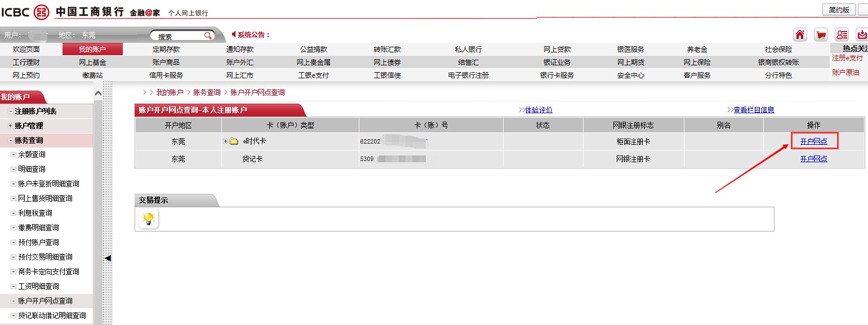The image size is (868, 325).
Task: Click the ICBC circular logo
Action: [41, 11]
